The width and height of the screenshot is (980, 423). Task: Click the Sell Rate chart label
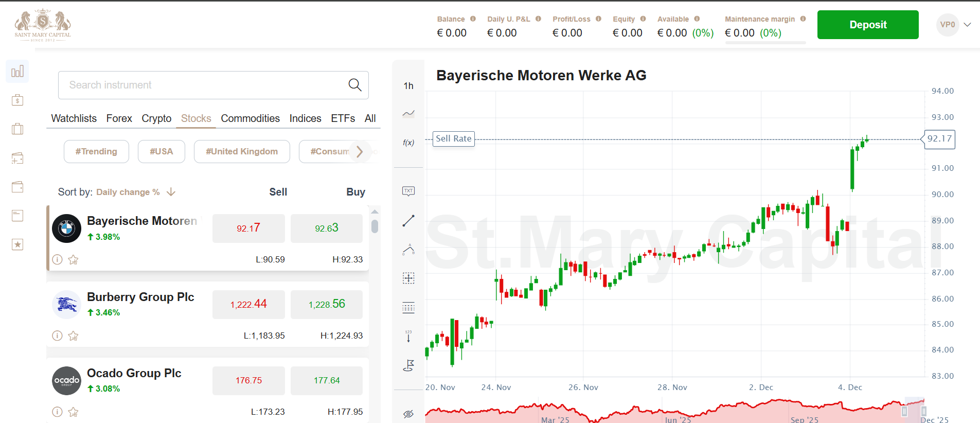pos(454,139)
